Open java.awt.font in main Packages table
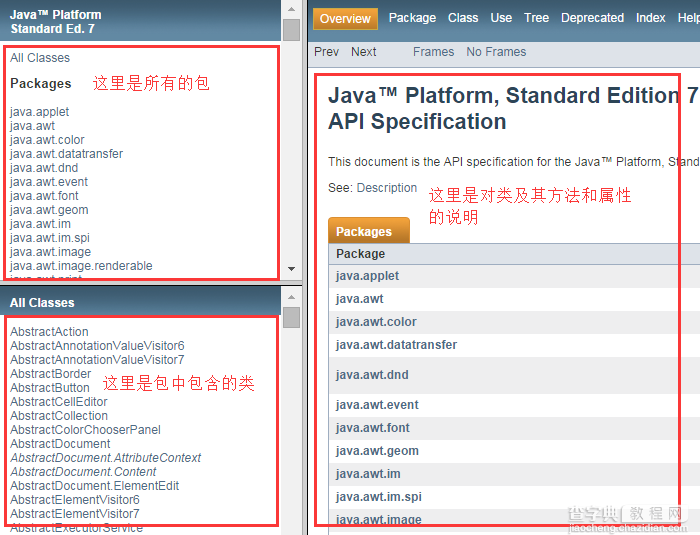The height and width of the screenshot is (535, 700). pyautogui.click(x=372, y=428)
